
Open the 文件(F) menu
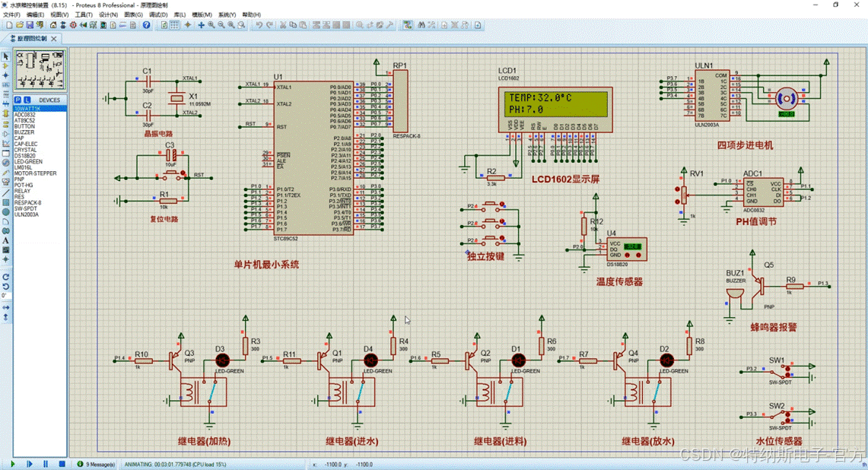coord(11,14)
